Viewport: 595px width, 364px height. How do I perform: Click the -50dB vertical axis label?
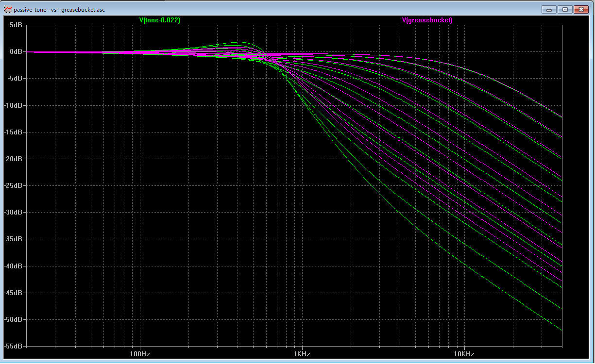click(x=13, y=319)
